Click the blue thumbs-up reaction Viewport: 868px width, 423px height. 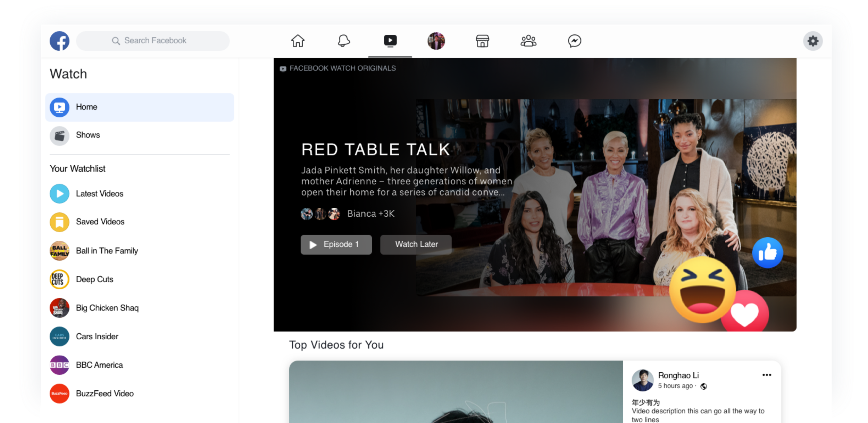click(767, 252)
